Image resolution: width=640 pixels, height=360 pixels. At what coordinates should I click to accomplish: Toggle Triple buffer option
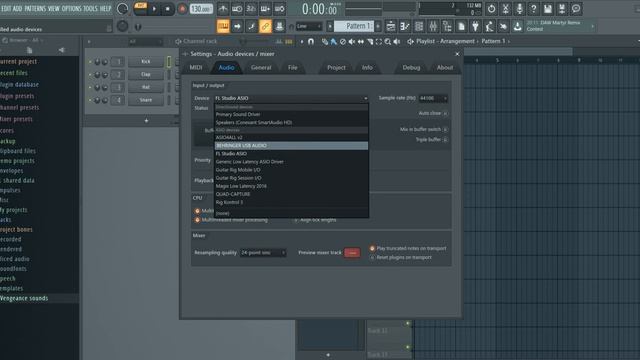coord(445,140)
